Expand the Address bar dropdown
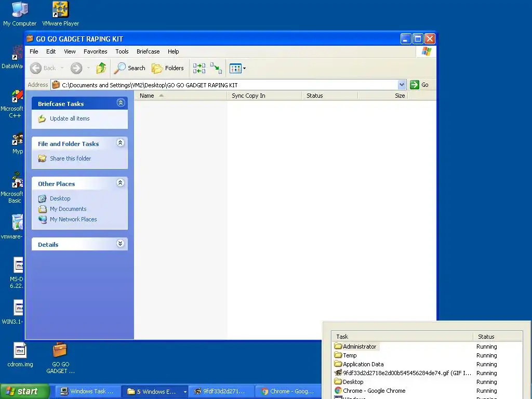This screenshot has height=399, width=532. 402,85
